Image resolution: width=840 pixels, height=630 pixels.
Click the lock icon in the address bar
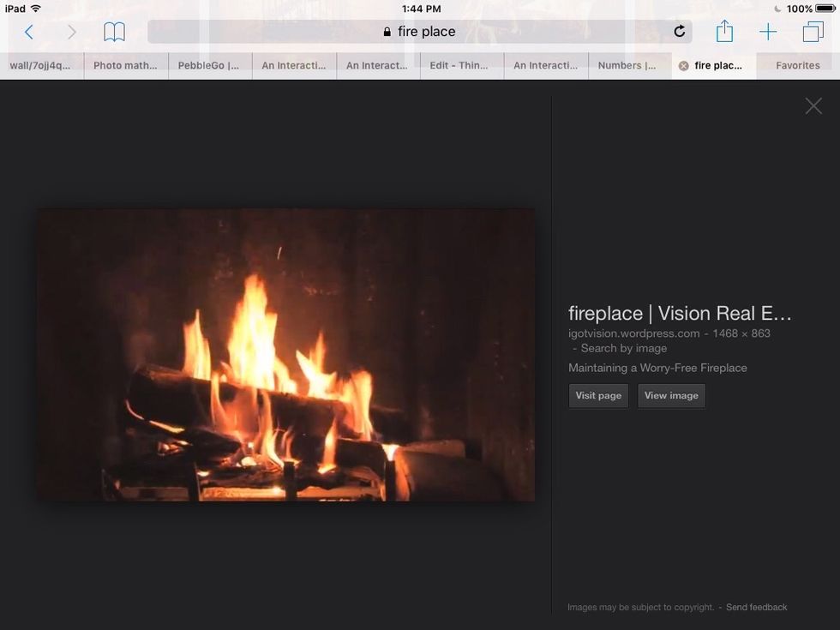(x=387, y=31)
